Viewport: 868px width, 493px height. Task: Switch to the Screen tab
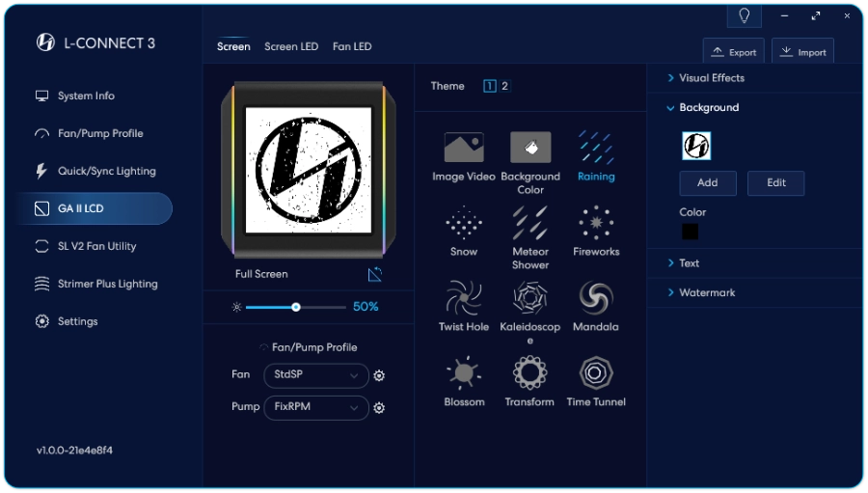(x=233, y=46)
